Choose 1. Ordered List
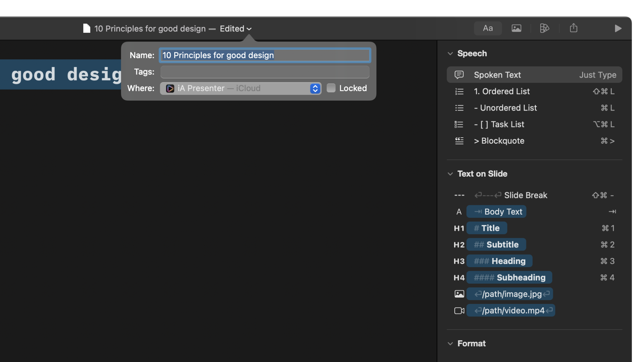 (x=534, y=91)
